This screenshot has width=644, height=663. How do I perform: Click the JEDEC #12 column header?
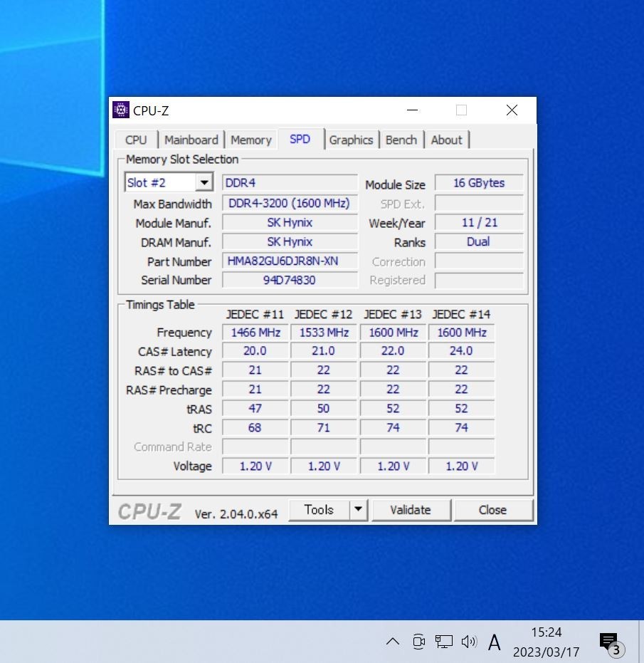(x=323, y=314)
